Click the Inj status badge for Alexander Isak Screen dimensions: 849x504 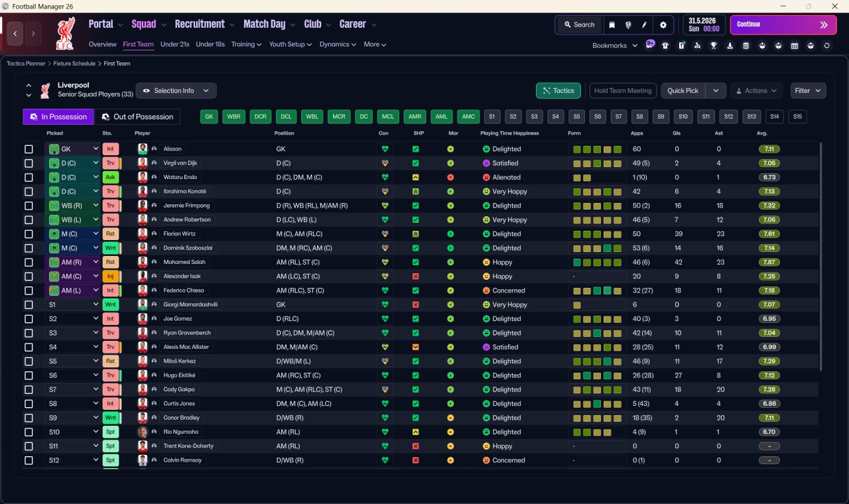111,277
